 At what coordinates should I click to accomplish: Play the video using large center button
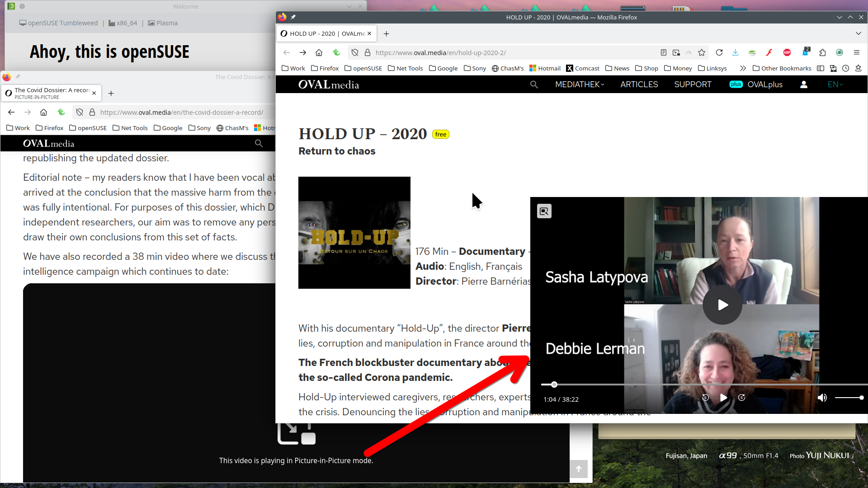click(x=722, y=305)
